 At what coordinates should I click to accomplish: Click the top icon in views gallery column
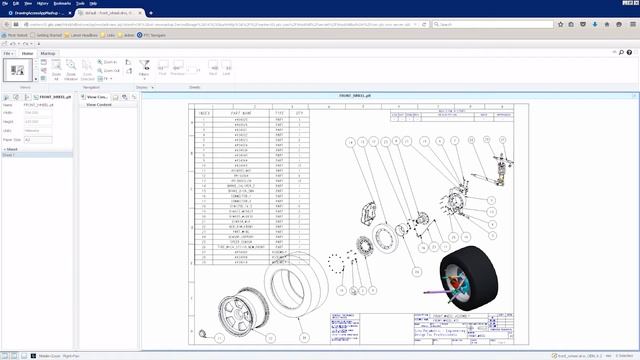tap(44, 62)
